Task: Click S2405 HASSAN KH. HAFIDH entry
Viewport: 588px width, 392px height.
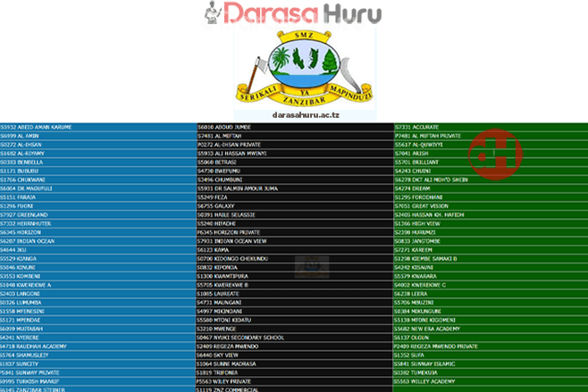Action: pos(430,215)
